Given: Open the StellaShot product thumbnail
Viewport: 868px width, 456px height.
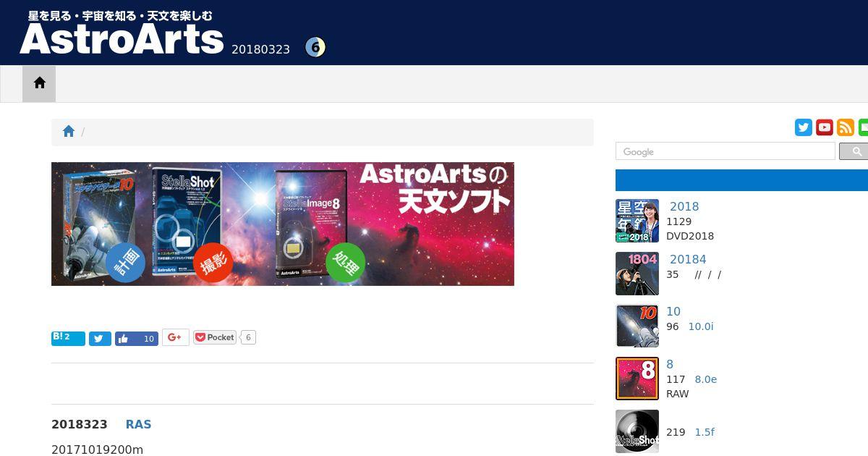Looking at the screenshot, I should (637, 431).
